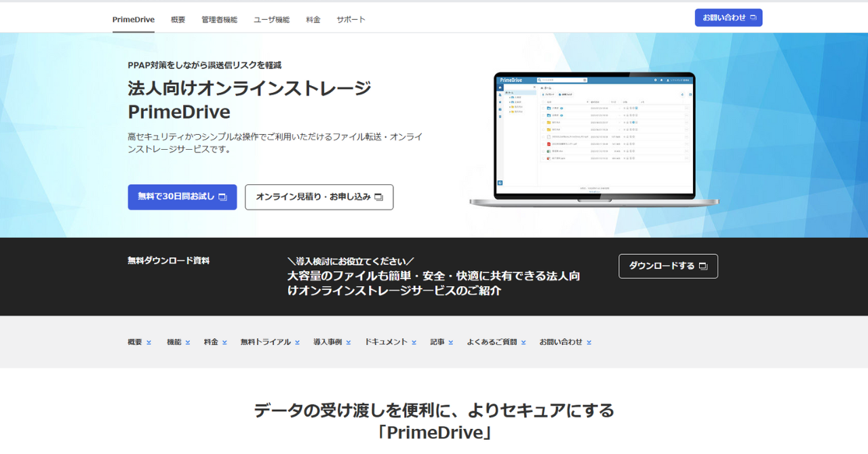Viewport: 868px width, 454px height.
Task: Click the chevron next to 機能
Action: (188, 343)
